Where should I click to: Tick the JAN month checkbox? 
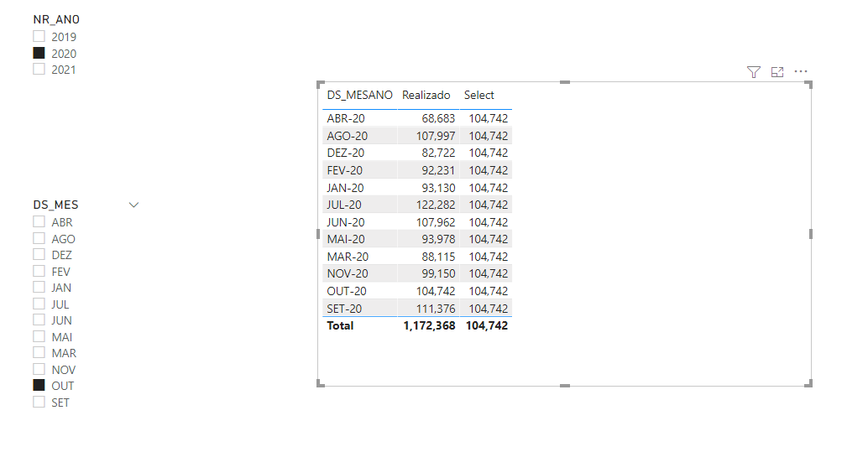click(39, 287)
